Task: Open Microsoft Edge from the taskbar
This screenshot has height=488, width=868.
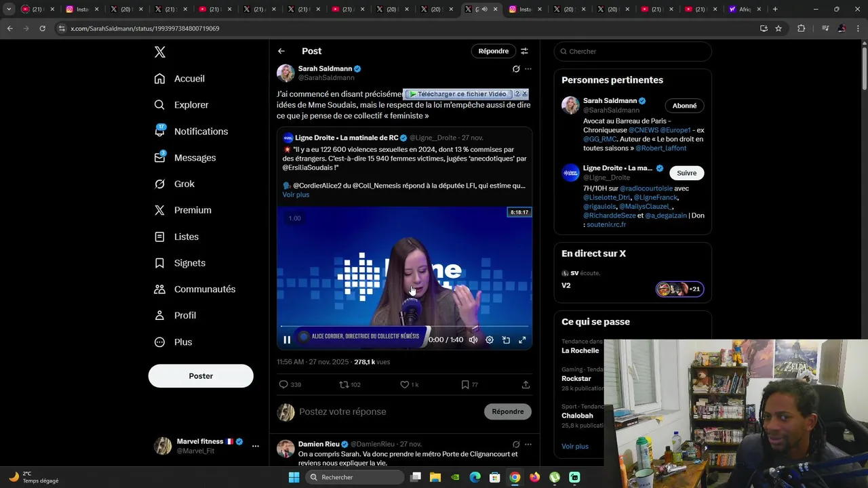Action: (x=475, y=477)
